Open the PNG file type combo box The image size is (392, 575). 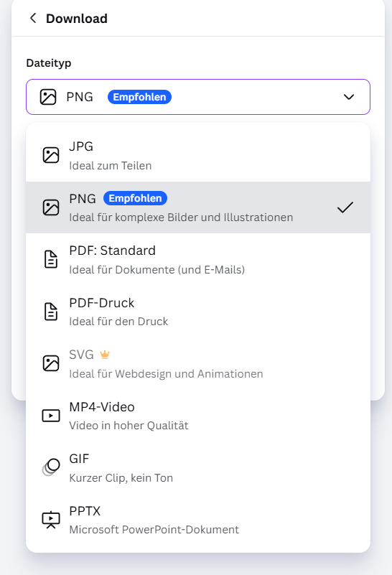198,97
